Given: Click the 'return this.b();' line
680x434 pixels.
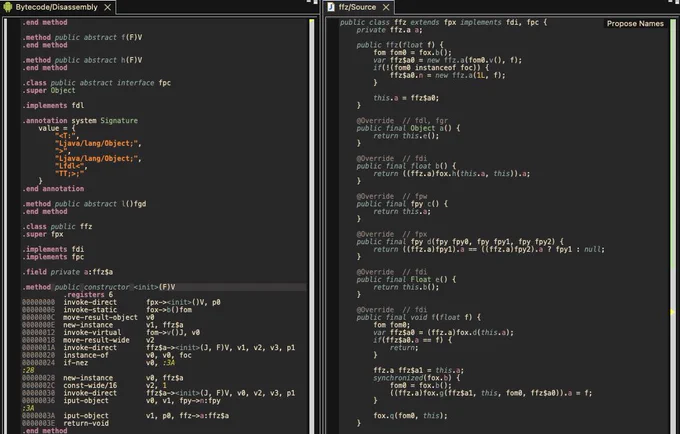Looking at the screenshot, I should [406, 287].
